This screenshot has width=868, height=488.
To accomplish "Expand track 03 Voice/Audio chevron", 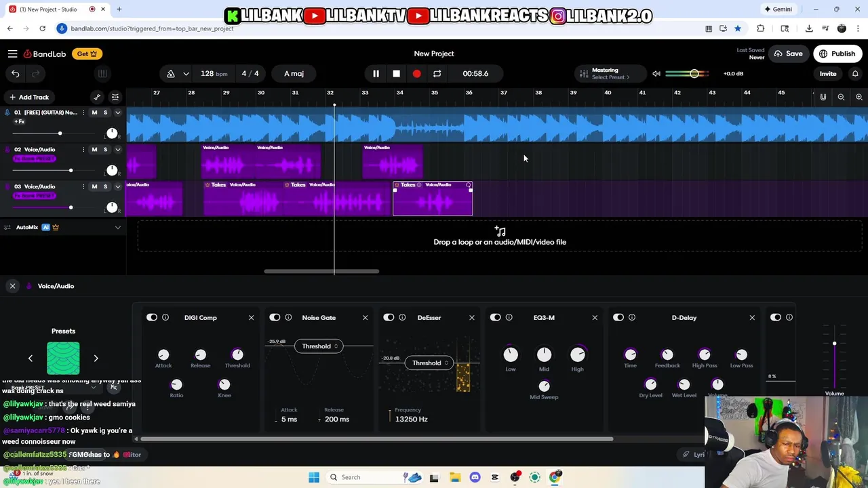I will (117, 186).
